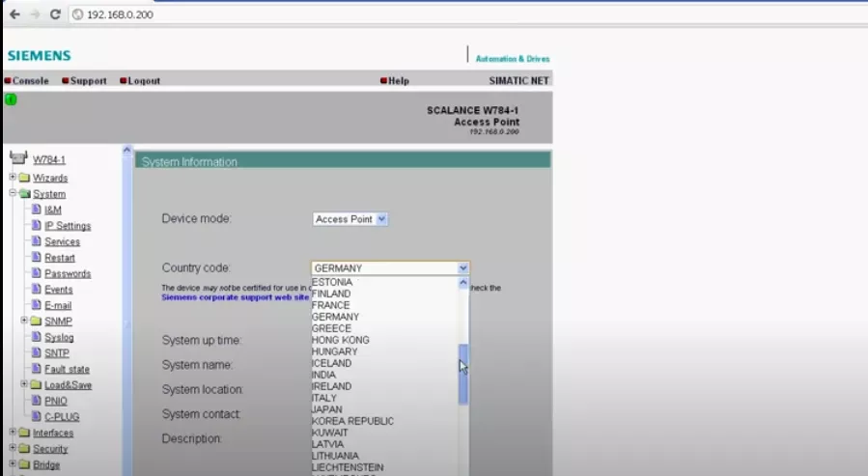Open the Passwords link
Screen dimensions: 868x476
pyautogui.click(x=68, y=273)
